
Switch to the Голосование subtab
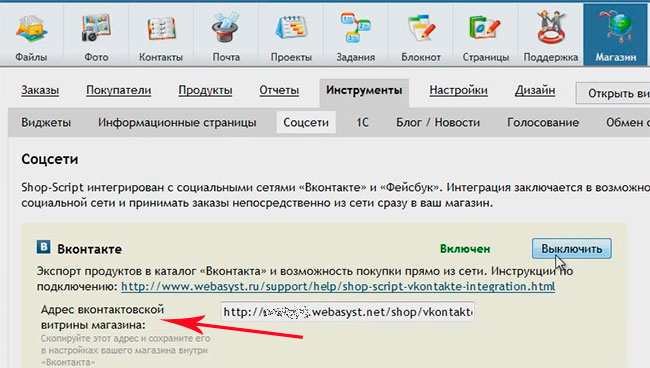point(543,123)
